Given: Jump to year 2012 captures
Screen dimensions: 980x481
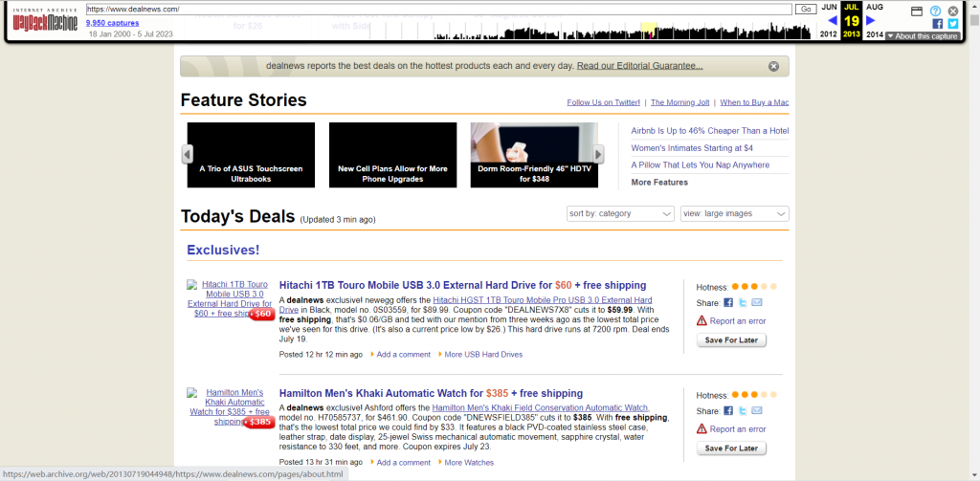Looking at the screenshot, I should (829, 34).
